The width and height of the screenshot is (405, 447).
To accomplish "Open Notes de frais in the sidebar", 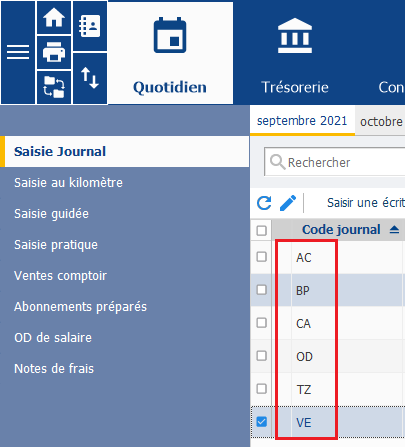I will click(x=54, y=369).
